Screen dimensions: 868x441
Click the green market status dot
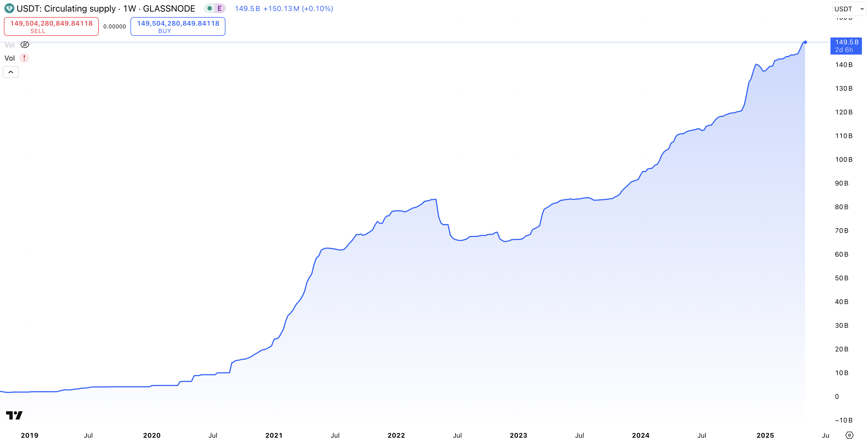[x=210, y=9]
